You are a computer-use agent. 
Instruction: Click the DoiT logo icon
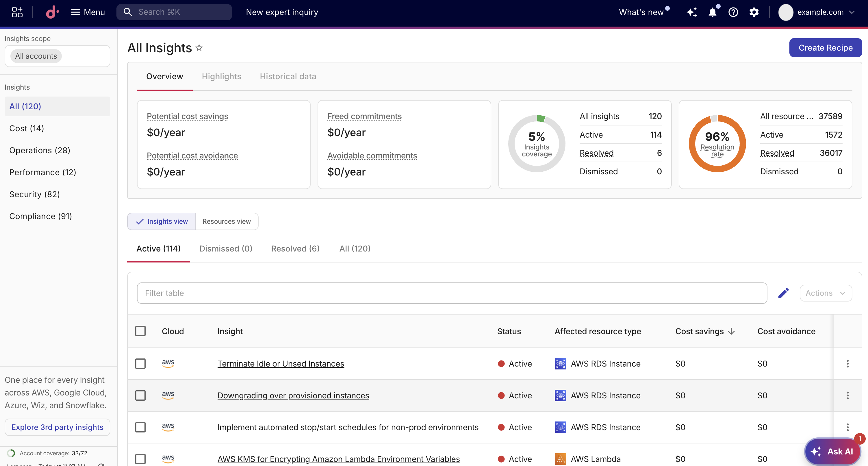(52, 12)
